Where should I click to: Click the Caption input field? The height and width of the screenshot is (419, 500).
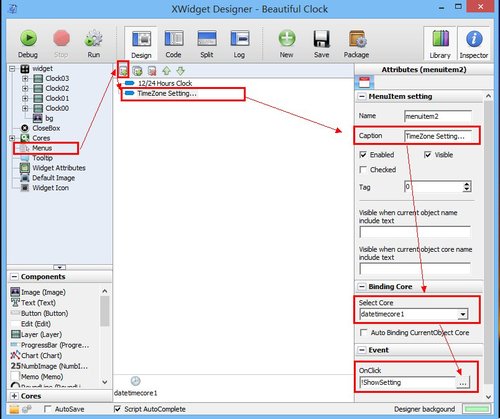[438, 136]
